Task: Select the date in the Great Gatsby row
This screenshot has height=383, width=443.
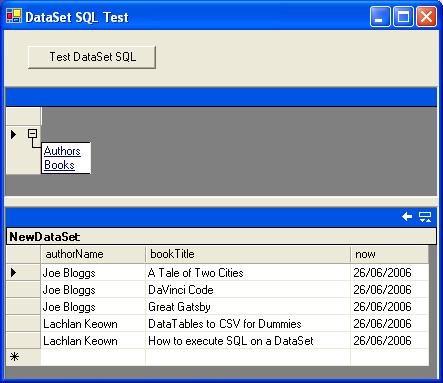Action: tap(389, 307)
